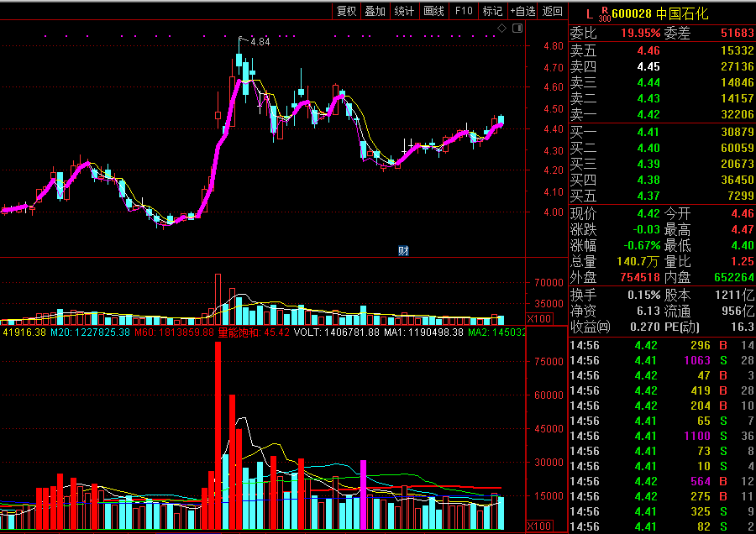756x534 pixels.
Task: Click the 现价 current price value
Action: [x=648, y=213]
